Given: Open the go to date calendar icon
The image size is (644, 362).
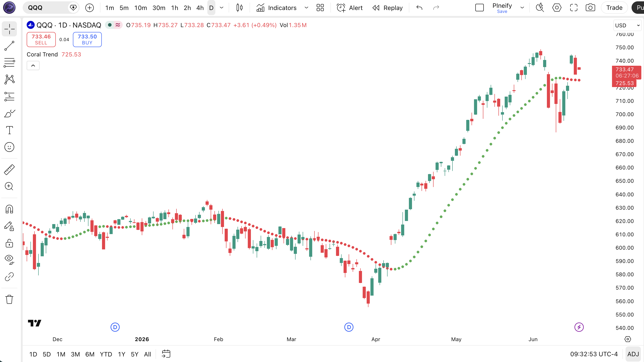Looking at the screenshot, I should 166,354.
